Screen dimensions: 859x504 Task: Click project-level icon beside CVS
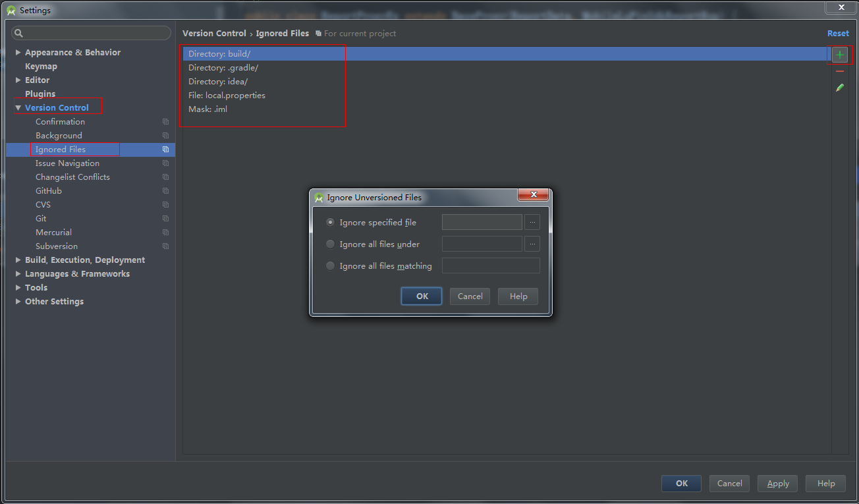click(165, 205)
